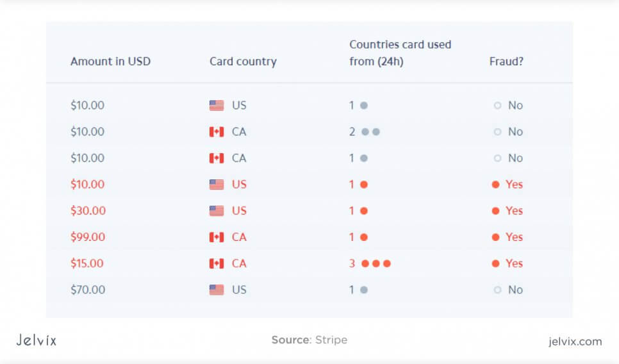
Task: Click the three red dots beside count 3
Action: [376, 263]
